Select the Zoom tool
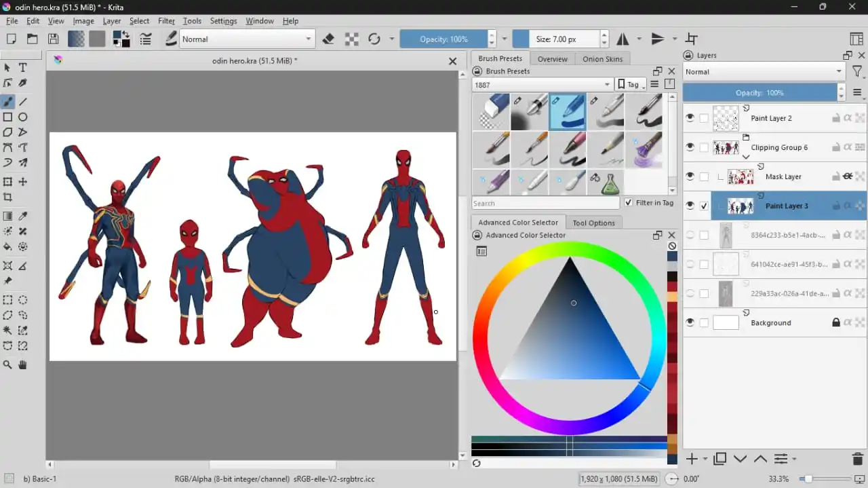This screenshot has height=488, width=868. coord(8,364)
